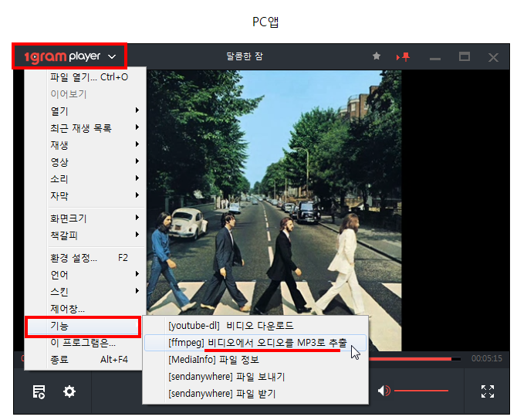The width and height of the screenshot is (517, 420).
Task: Enter fullscreen with the expand icon
Action: [488, 391]
